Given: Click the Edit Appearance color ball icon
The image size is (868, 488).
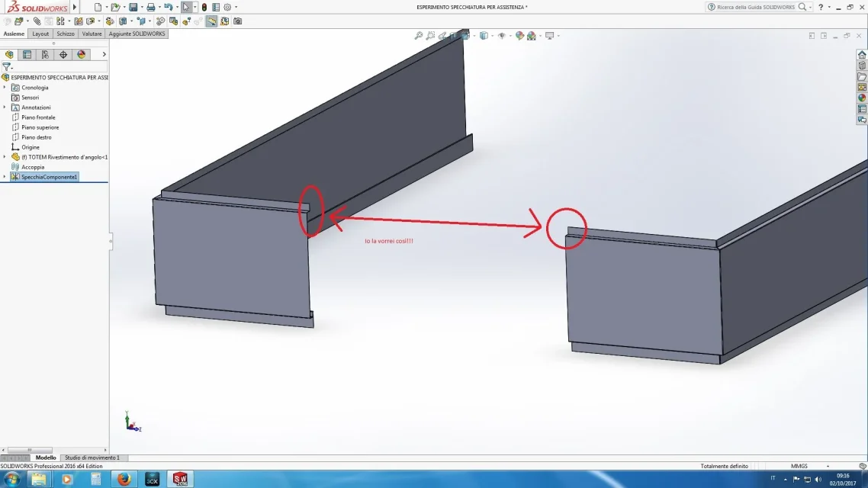Looking at the screenshot, I should (519, 35).
